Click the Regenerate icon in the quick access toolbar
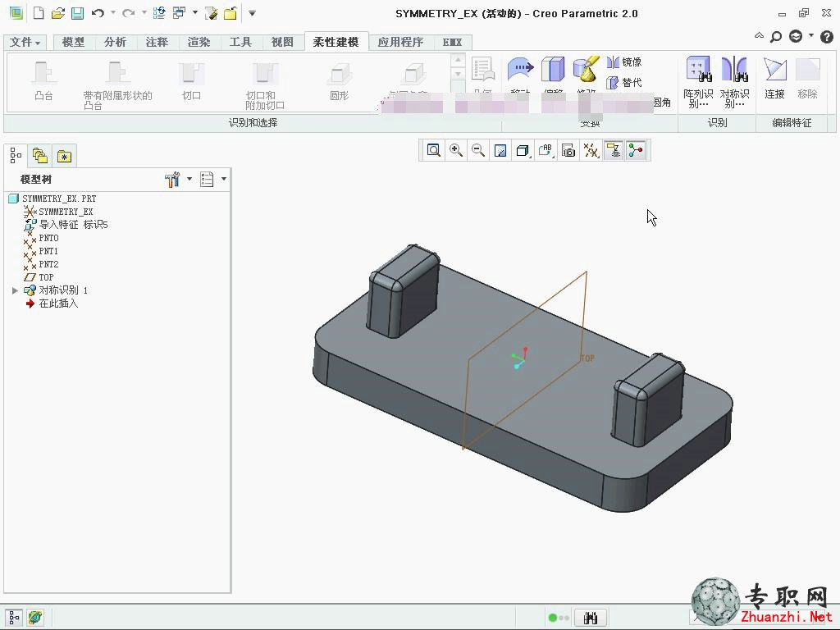 (x=159, y=13)
